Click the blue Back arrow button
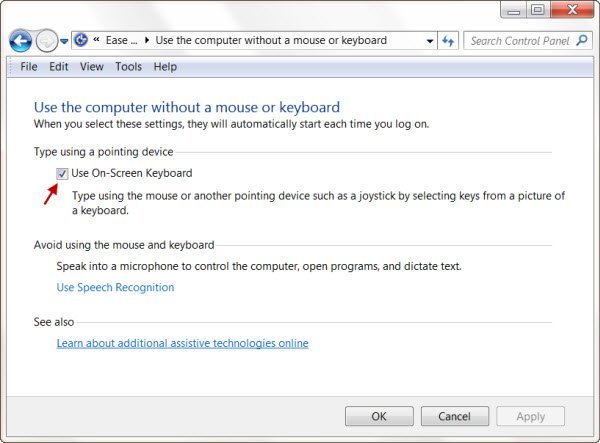600x443 pixels. click(x=20, y=41)
